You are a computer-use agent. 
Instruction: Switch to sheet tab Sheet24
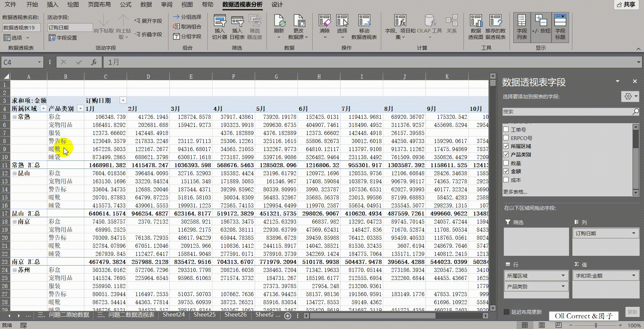(x=174, y=315)
